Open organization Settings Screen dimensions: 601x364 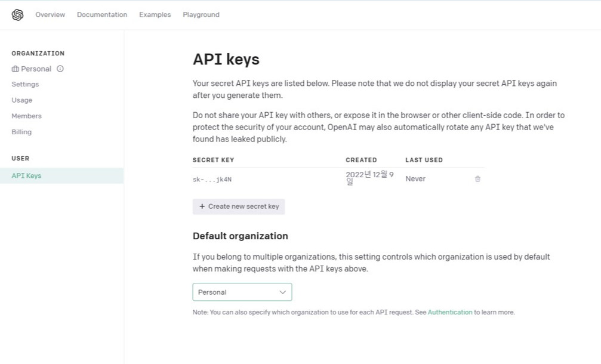tap(25, 85)
